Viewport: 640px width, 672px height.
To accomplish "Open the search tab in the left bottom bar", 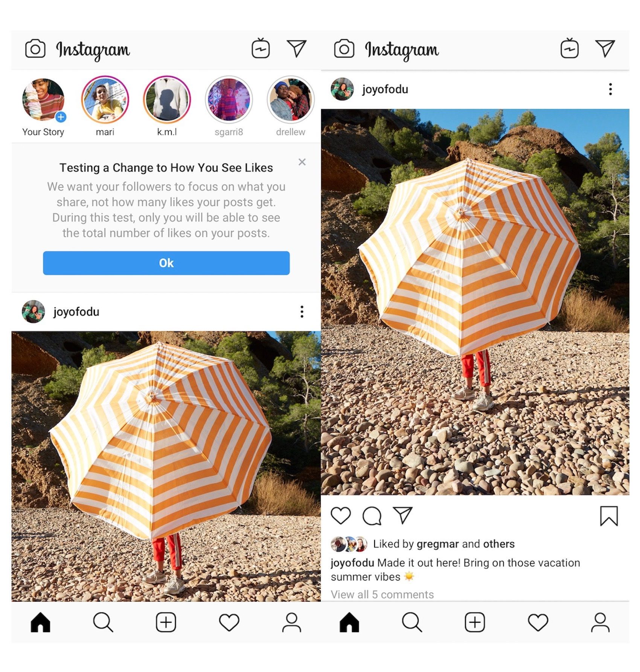I will click(x=103, y=622).
